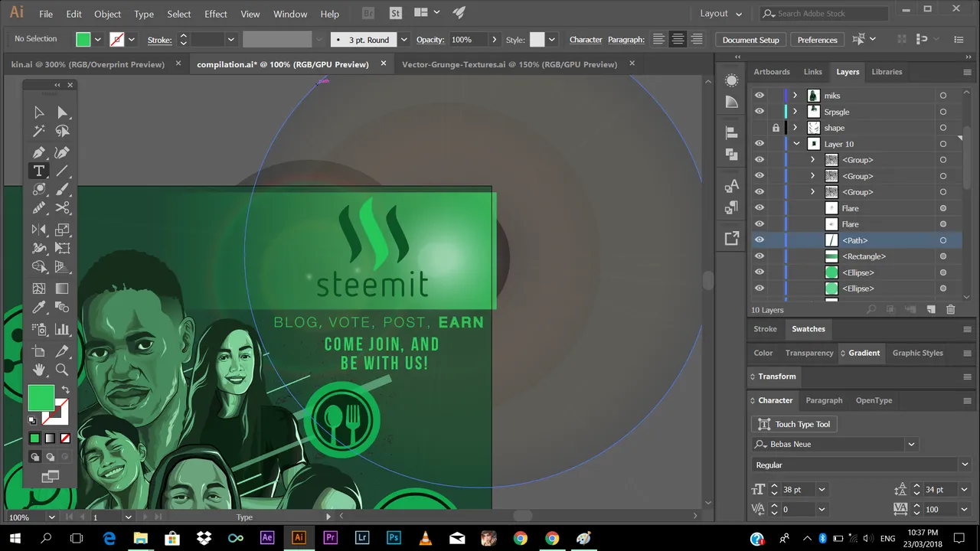Viewport: 980px width, 551px height.
Task: Select the Selection (black arrow) tool
Action: point(38,112)
